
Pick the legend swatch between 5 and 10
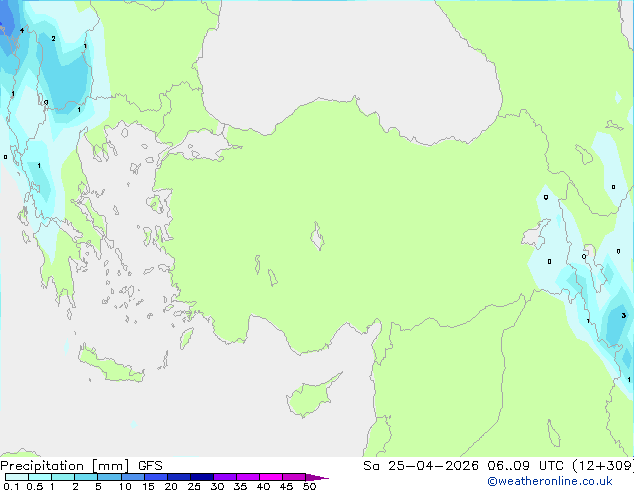110,477
